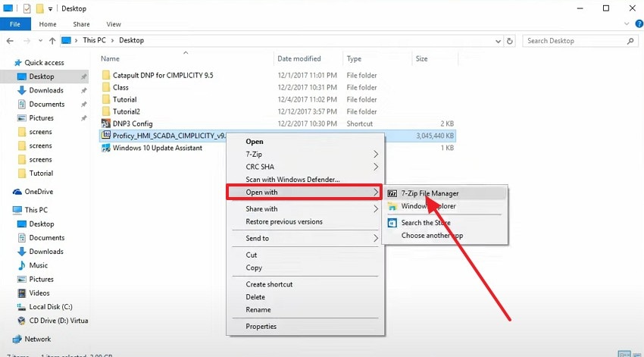Expand the 7-Zip submenu arrow
Image resolution: width=644 pixels, height=357 pixels.
click(376, 154)
